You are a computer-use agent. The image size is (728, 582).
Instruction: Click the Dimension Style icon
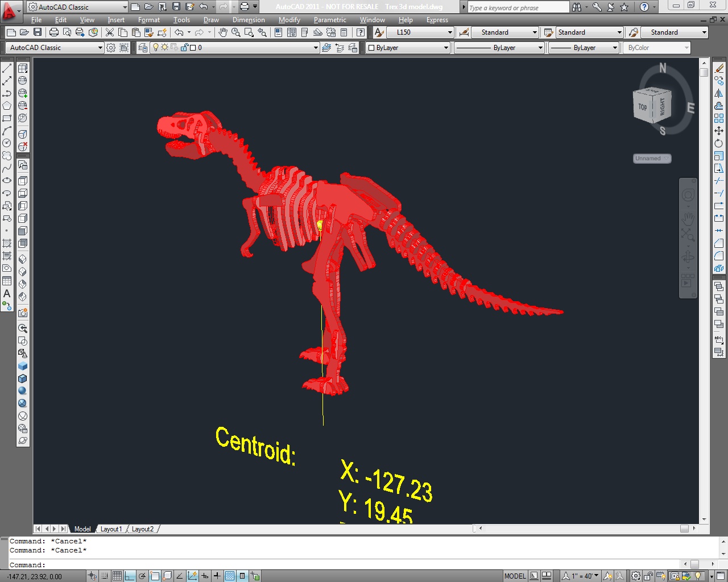(x=464, y=32)
